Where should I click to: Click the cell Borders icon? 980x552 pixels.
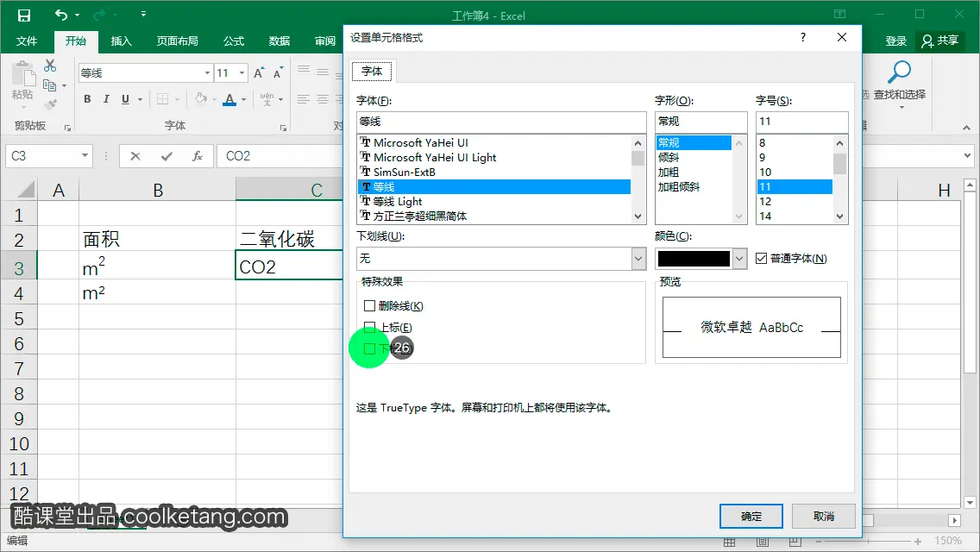coord(162,99)
